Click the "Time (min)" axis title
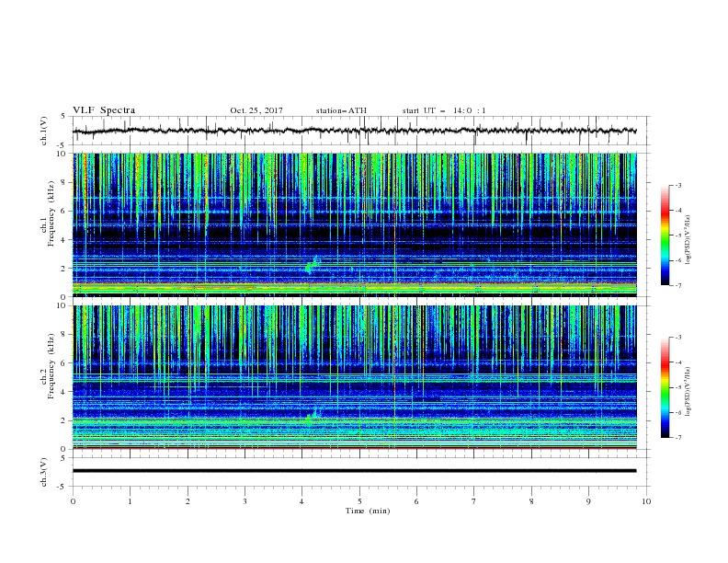This screenshot has height=563, width=728. (368, 511)
